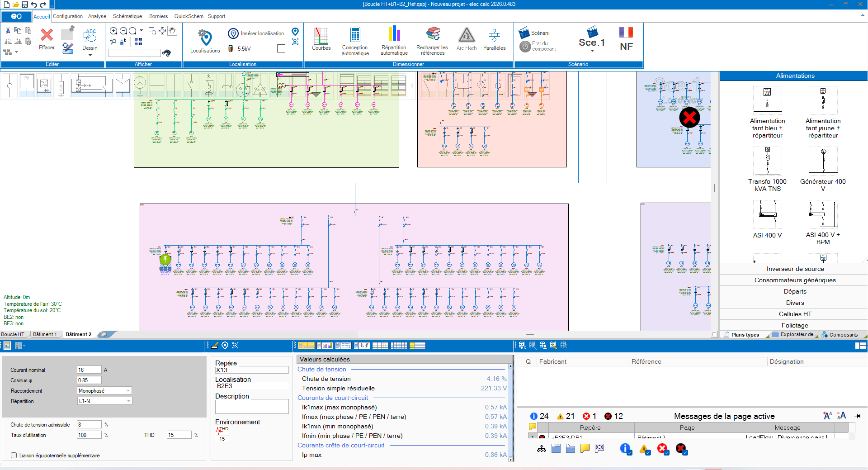Click the Chute de tension admissible field

click(90, 425)
